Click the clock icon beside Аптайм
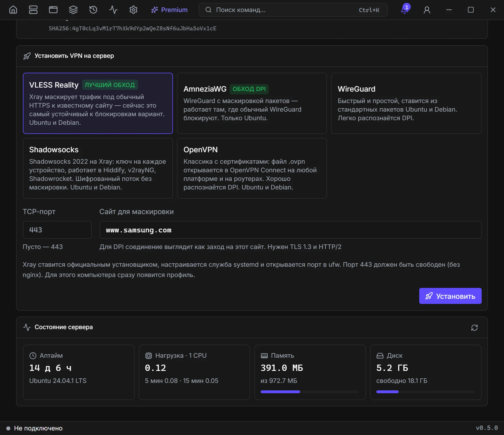The height and width of the screenshot is (435, 504). tap(33, 356)
